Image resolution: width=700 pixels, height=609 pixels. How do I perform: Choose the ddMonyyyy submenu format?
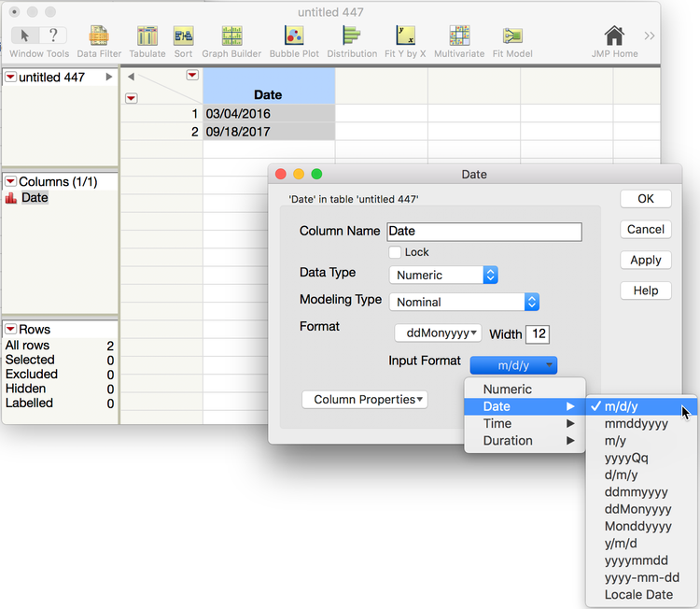[641, 509]
